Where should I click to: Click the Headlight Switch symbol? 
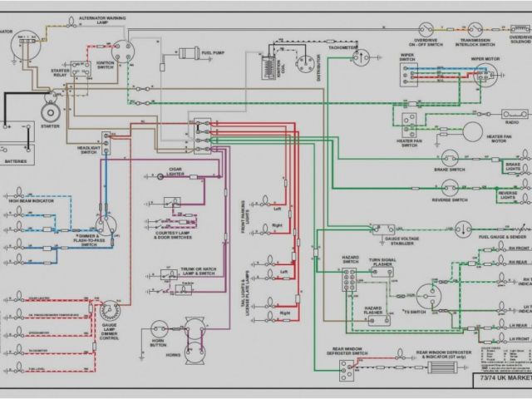pos(107,140)
